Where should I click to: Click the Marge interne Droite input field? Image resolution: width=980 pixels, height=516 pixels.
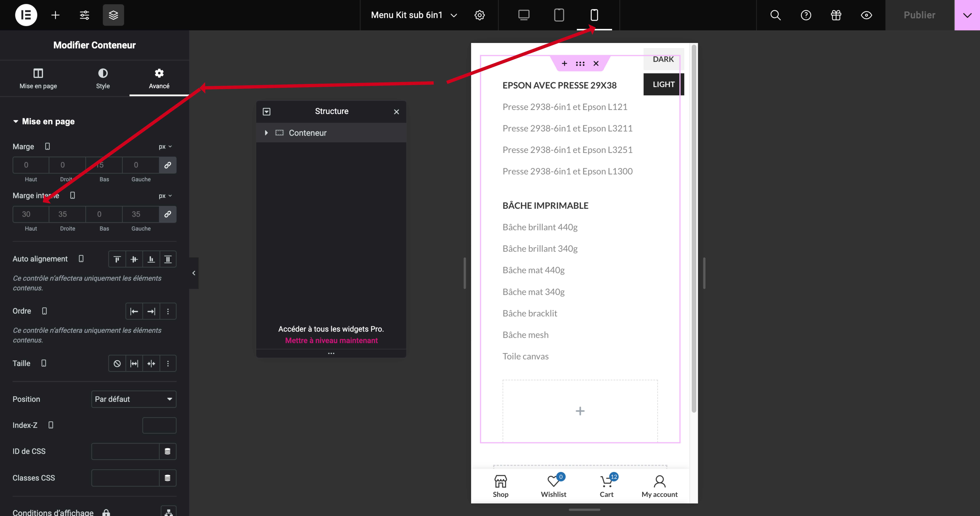[x=67, y=215]
